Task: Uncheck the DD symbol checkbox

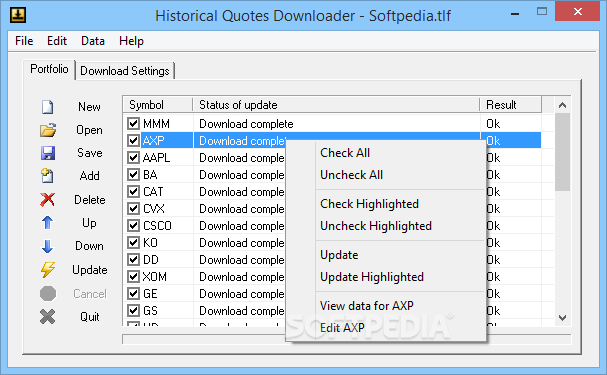Action: point(134,260)
